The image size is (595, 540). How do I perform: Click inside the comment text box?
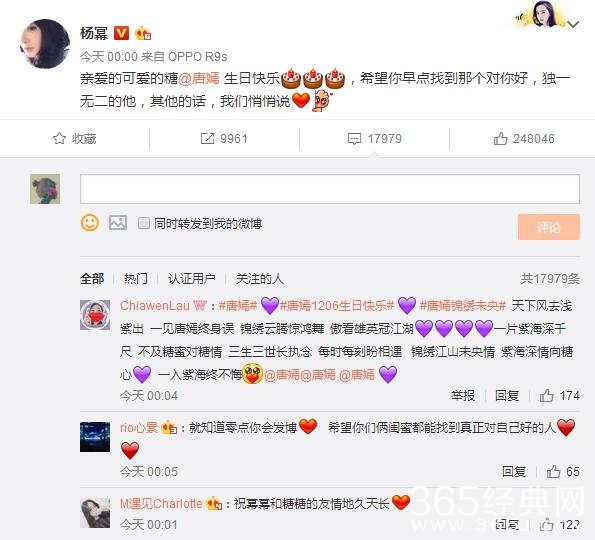330,189
